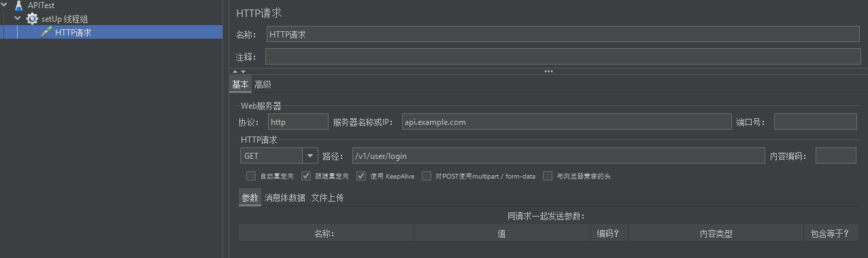Click the HTTP请求 panel title
This screenshot has height=258, width=868.
coord(259,13)
